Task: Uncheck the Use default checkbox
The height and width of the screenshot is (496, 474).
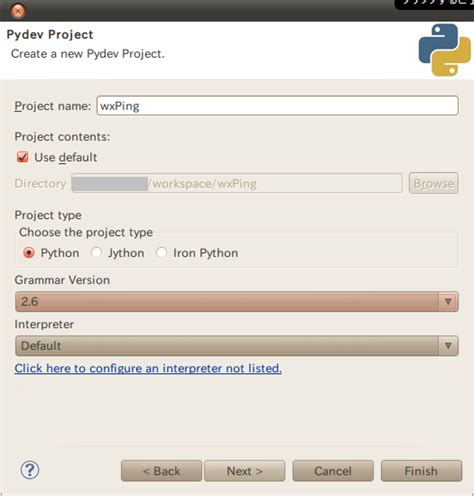Action: click(x=22, y=157)
